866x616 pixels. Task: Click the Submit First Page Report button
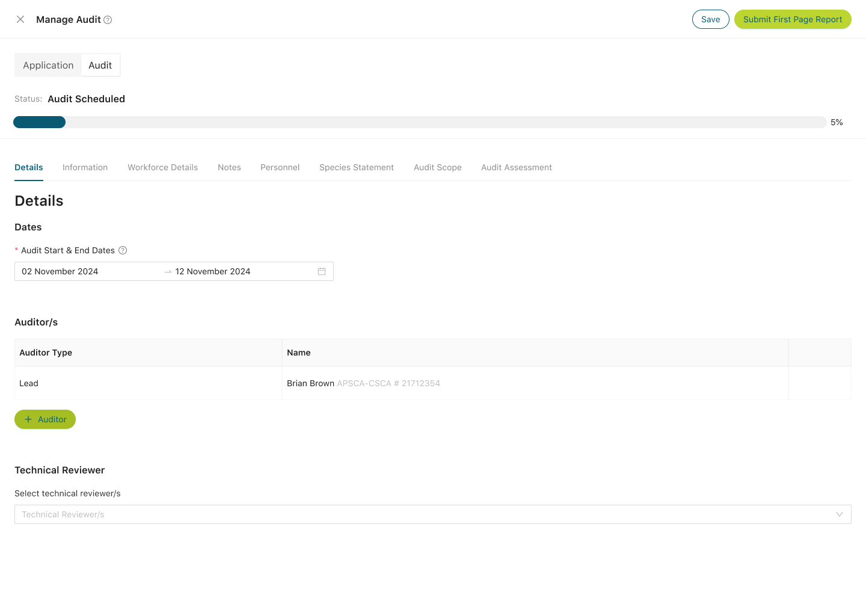pos(793,19)
